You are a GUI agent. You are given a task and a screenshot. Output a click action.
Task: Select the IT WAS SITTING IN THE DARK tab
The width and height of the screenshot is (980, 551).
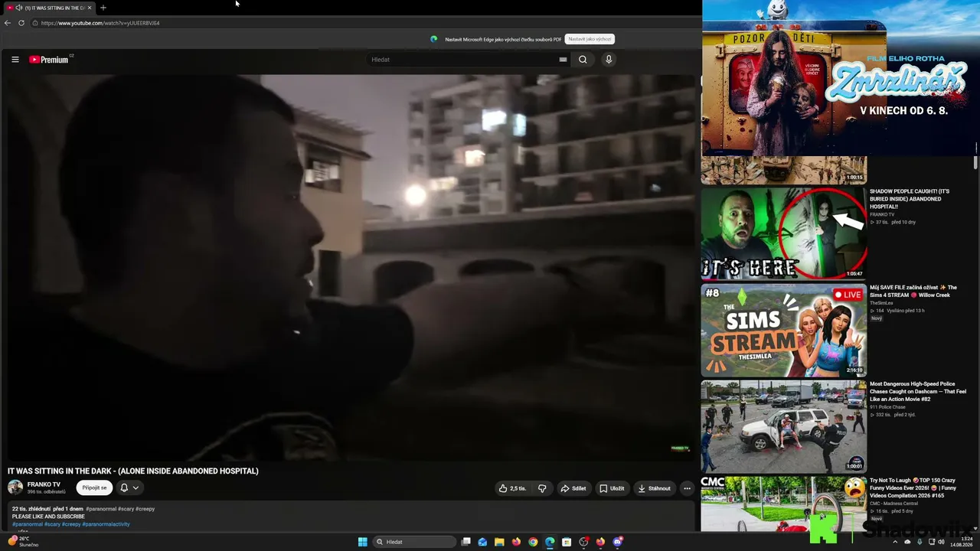click(x=50, y=8)
